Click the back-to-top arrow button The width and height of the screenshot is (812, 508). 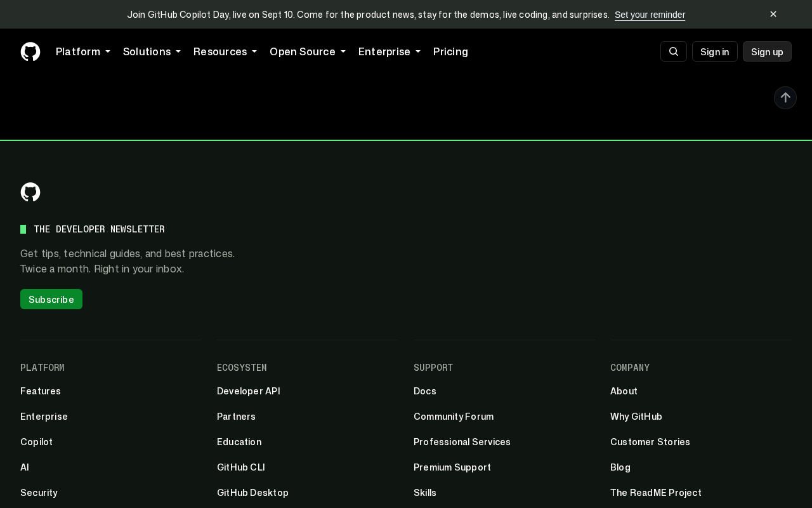(785, 98)
